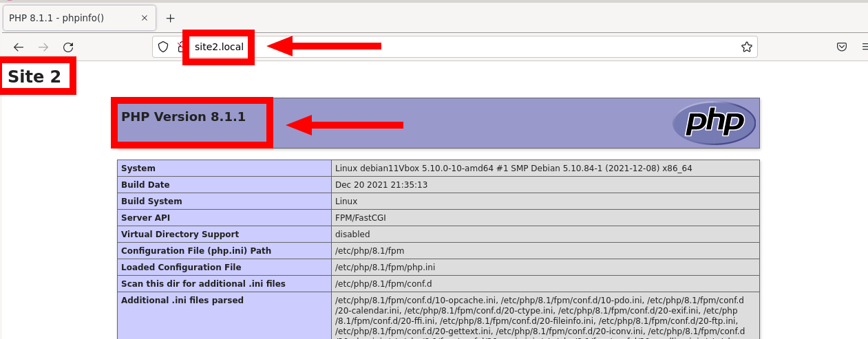This screenshot has height=339, width=868.
Task: Bookmark this page with the star icon
Action: coord(746,47)
